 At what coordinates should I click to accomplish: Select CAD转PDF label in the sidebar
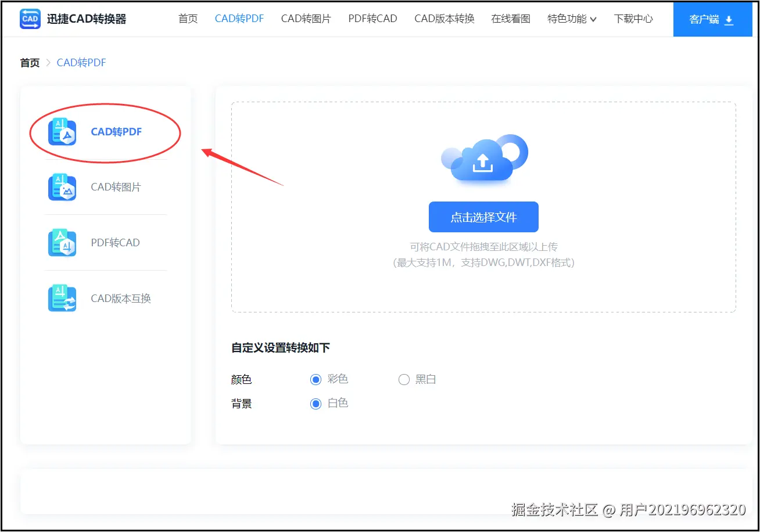(x=117, y=132)
